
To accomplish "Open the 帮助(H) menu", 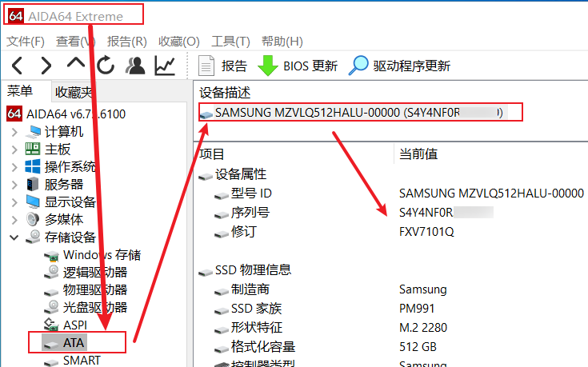I will pos(282,42).
